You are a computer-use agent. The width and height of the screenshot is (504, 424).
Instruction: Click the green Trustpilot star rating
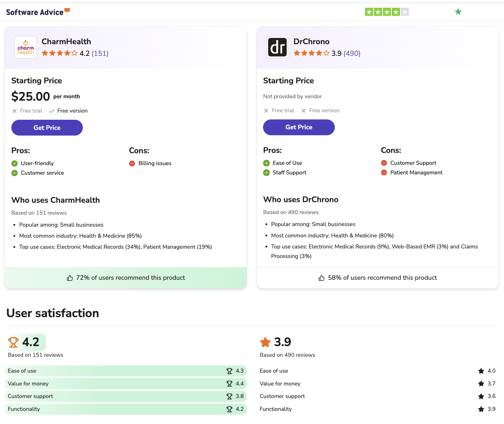tap(387, 12)
